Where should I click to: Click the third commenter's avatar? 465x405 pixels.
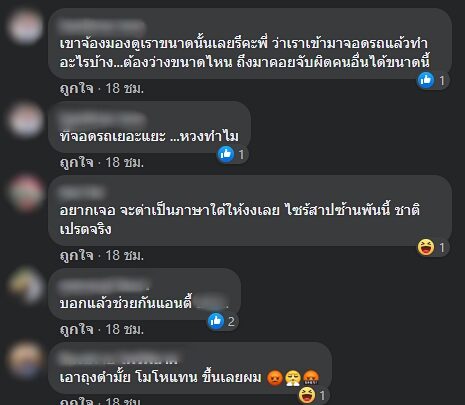point(26,194)
